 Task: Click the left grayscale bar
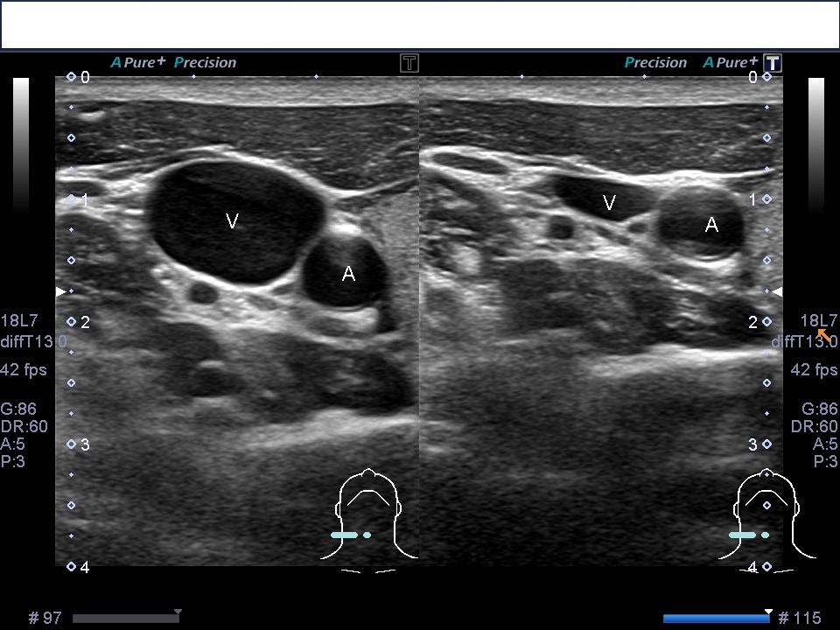point(21,146)
